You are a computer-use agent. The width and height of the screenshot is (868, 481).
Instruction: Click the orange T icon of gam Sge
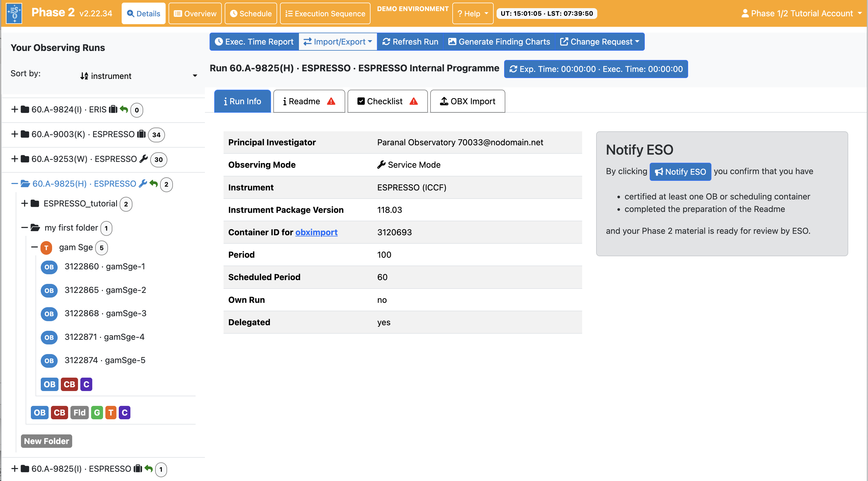(46, 248)
